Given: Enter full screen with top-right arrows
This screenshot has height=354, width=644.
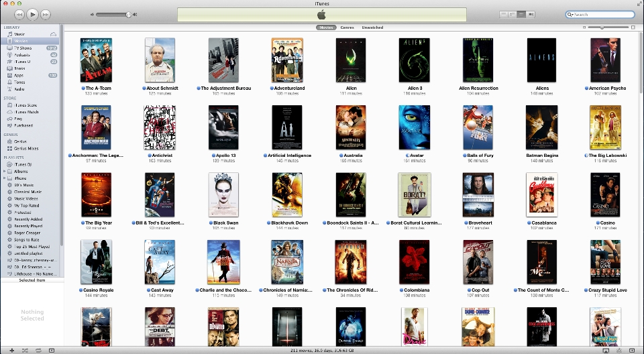Looking at the screenshot, I should pos(639,3).
